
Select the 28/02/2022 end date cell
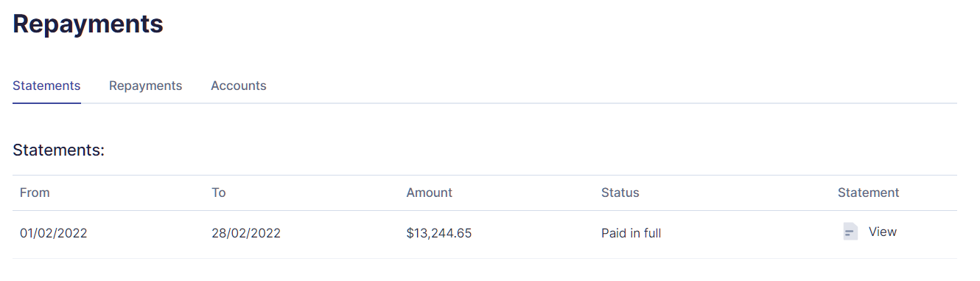[x=246, y=233]
